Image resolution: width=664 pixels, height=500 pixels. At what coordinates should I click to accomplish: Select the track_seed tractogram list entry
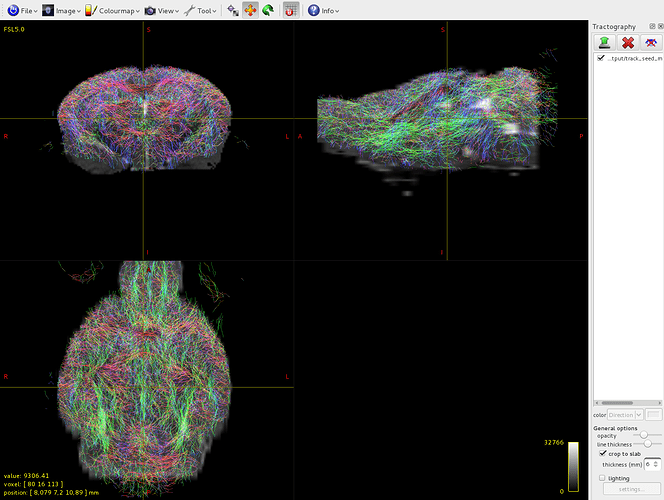click(634, 58)
